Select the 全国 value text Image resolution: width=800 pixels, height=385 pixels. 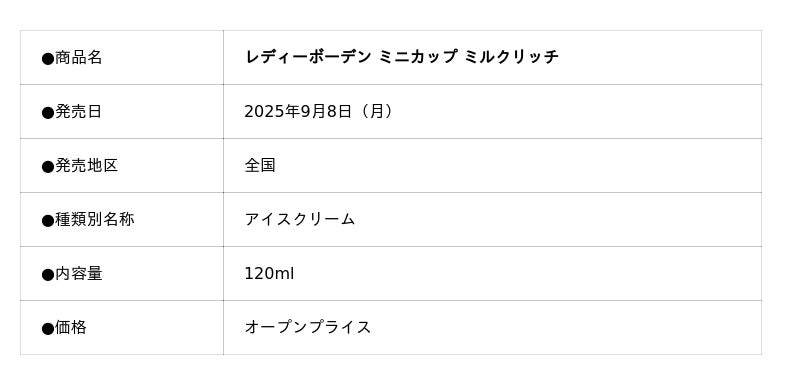tap(260, 166)
